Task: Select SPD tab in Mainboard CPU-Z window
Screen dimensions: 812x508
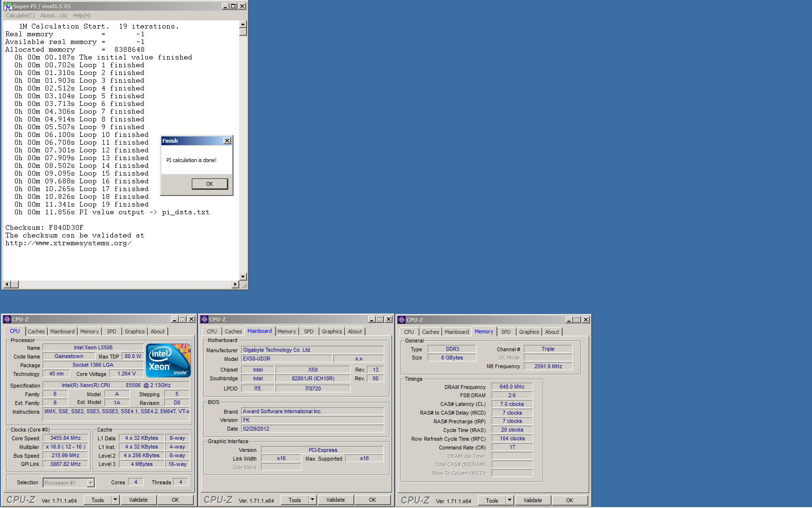Action: click(309, 331)
